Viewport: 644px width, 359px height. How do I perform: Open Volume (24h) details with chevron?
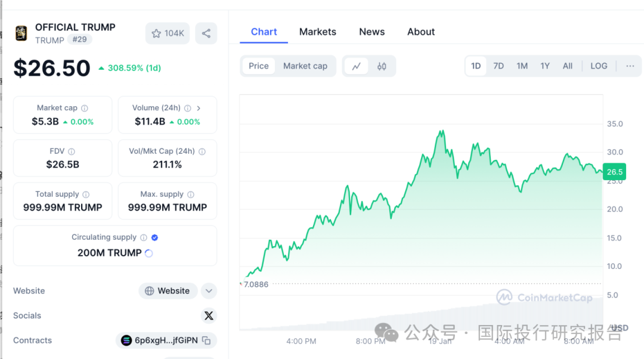coord(199,108)
